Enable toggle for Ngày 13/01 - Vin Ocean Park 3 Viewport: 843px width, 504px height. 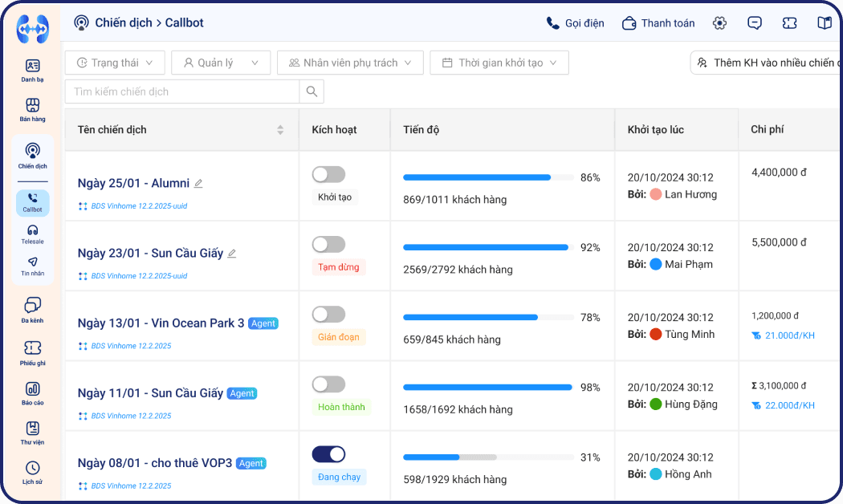tap(328, 315)
